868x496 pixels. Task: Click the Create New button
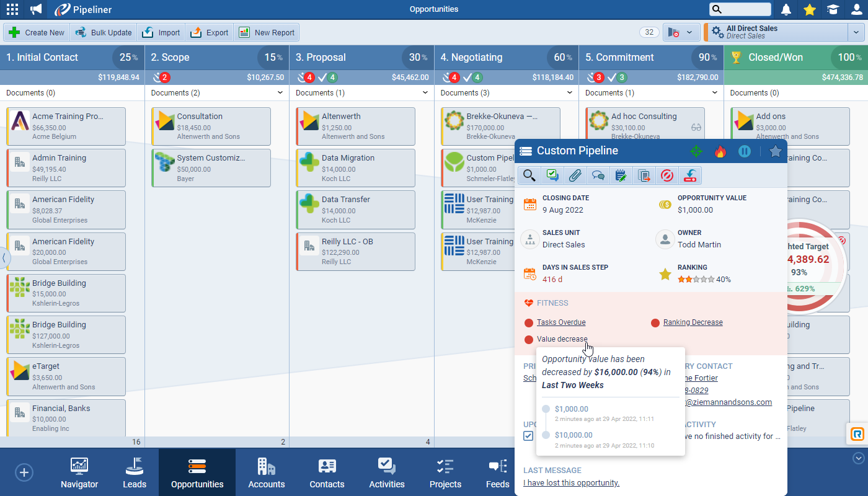(37, 32)
